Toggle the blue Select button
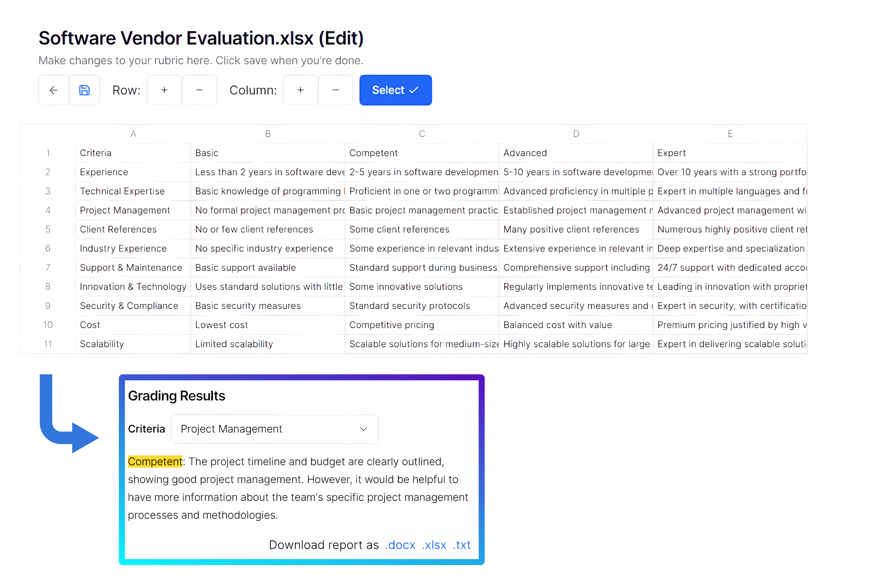Viewport: 873px width, 588px height. tap(395, 90)
